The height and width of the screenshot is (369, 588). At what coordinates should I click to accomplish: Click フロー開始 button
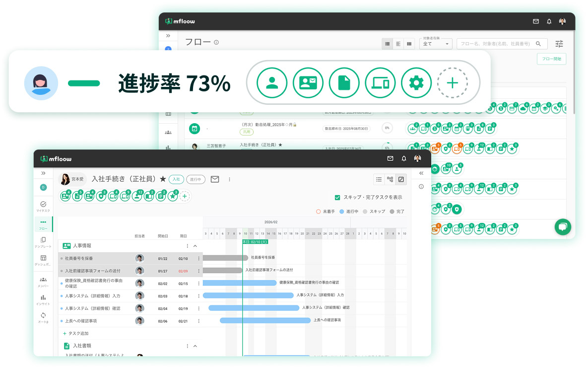[x=551, y=59]
